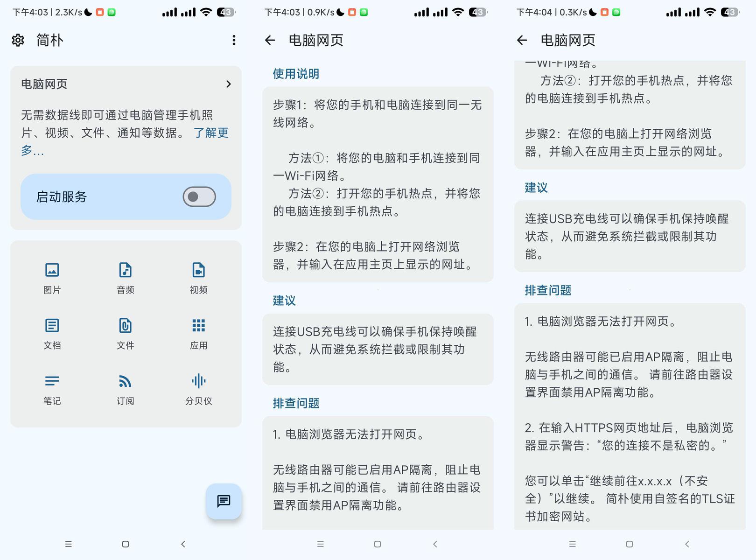Click 建议 heading in middle screen
The height and width of the screenshot is (560, 756).
[284, 301]
